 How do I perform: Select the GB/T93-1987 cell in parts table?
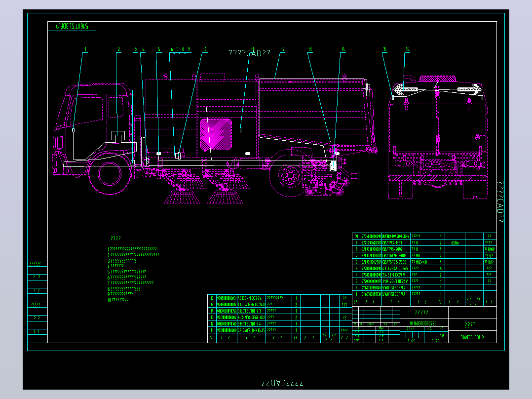396,243
